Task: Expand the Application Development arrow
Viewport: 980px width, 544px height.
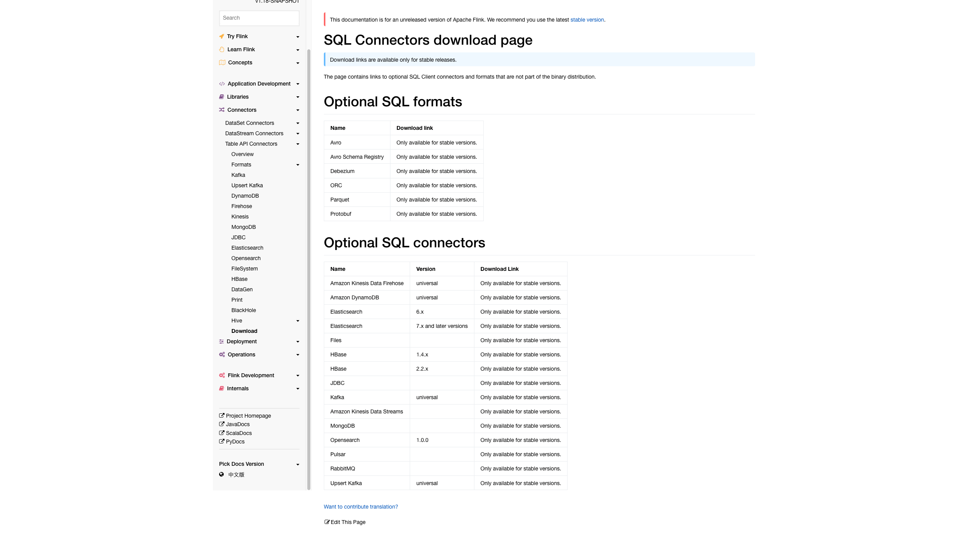Action: point(298,84)
